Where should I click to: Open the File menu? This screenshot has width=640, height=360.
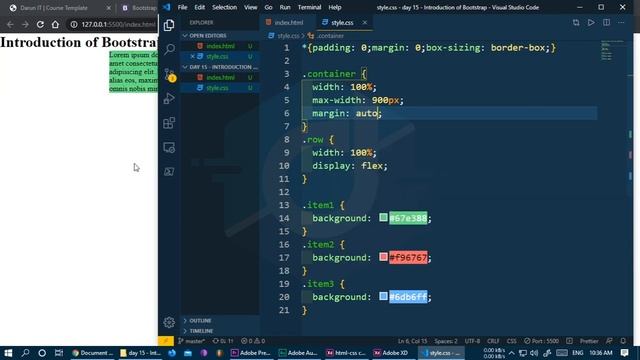coord(182,7)
